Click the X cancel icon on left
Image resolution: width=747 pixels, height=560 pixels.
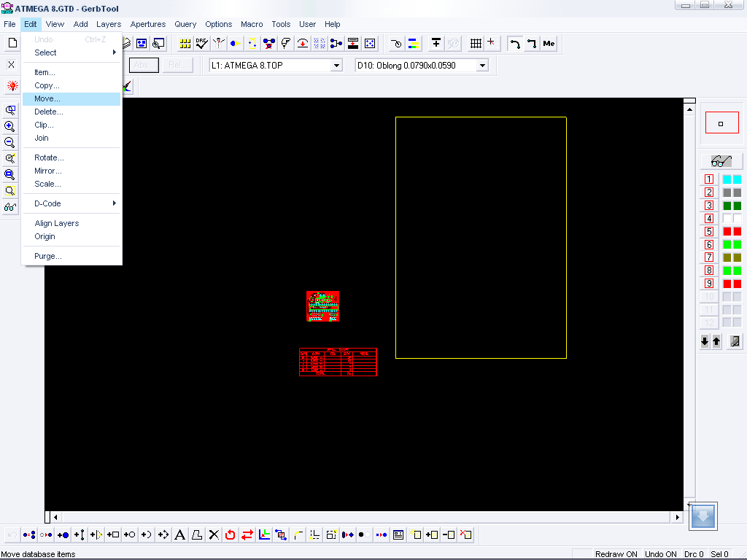(x=12, y=65)
